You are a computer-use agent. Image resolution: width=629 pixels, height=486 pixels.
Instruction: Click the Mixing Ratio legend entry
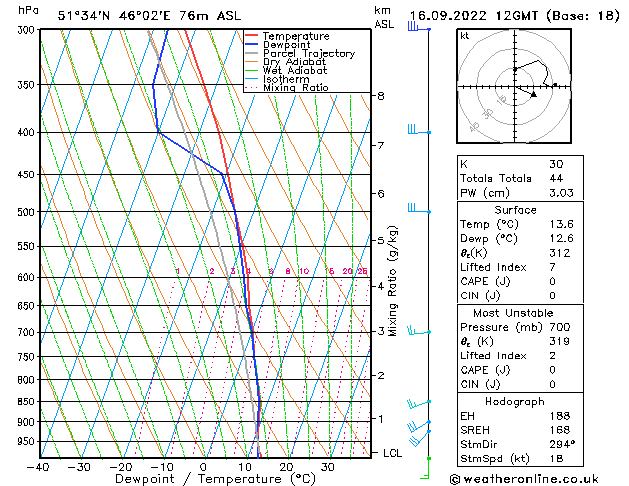coord(287,87)
